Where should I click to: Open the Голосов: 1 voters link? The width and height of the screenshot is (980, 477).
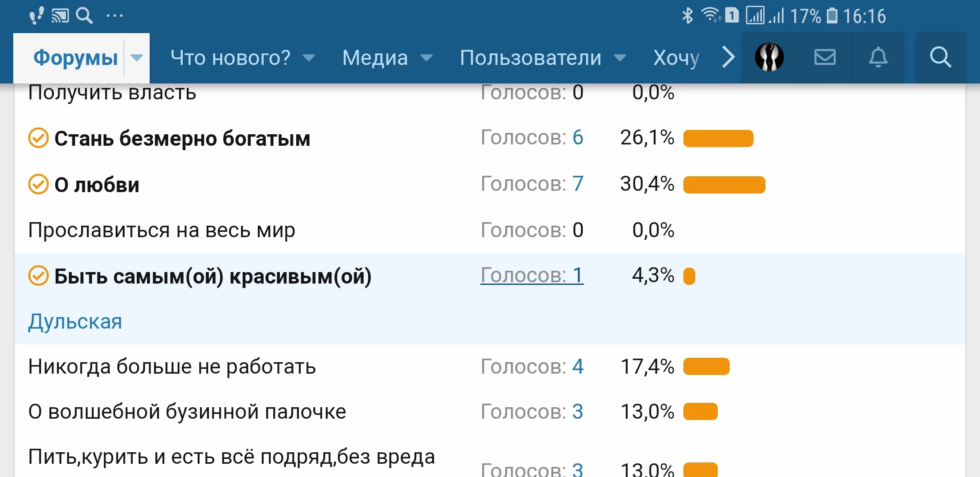tap(531, 275)
